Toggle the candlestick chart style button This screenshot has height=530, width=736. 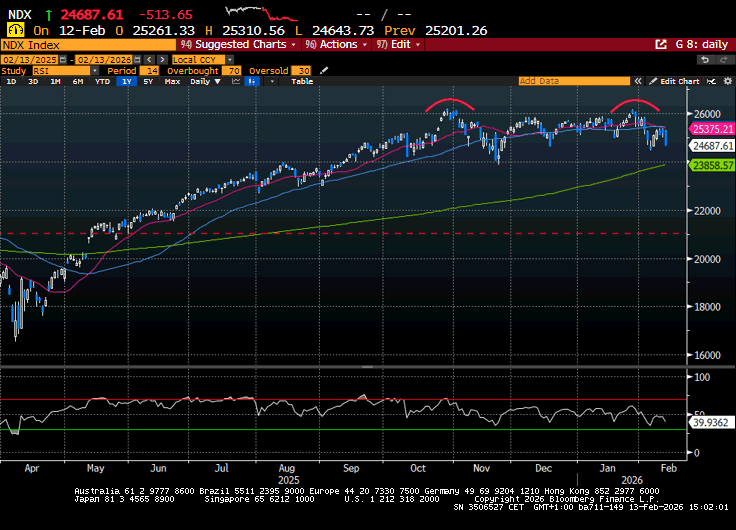tap(251, 81)
